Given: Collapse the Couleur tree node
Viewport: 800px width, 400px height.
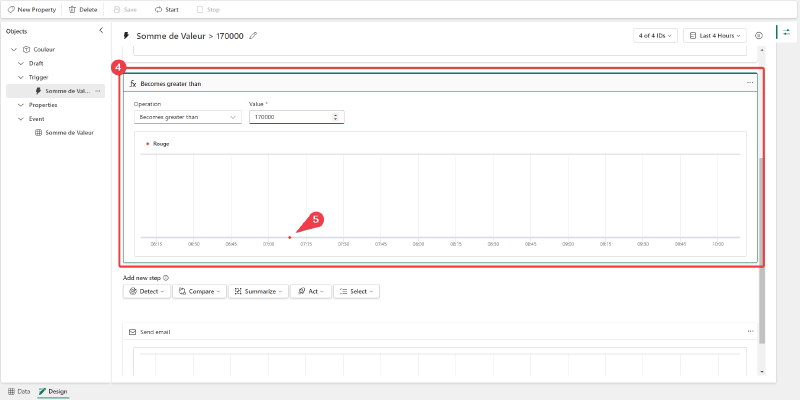Looking at the screenshot, I should pos(14,49).
